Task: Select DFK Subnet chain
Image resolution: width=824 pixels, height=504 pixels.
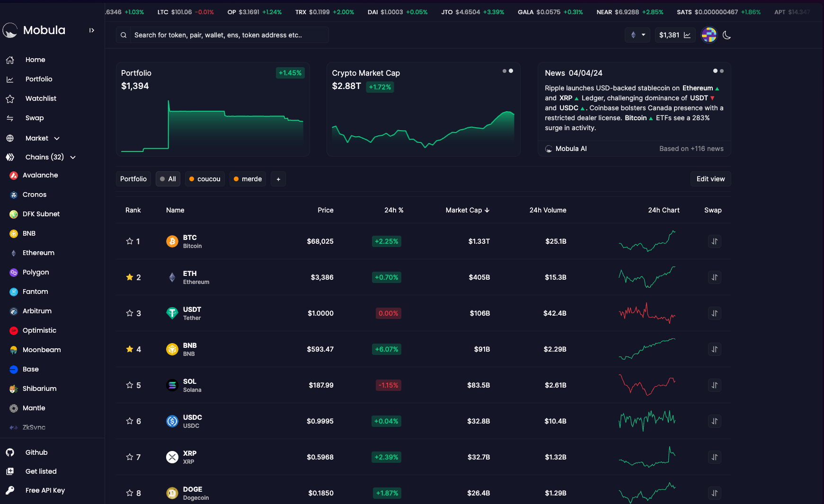Action: click(41, 214)
